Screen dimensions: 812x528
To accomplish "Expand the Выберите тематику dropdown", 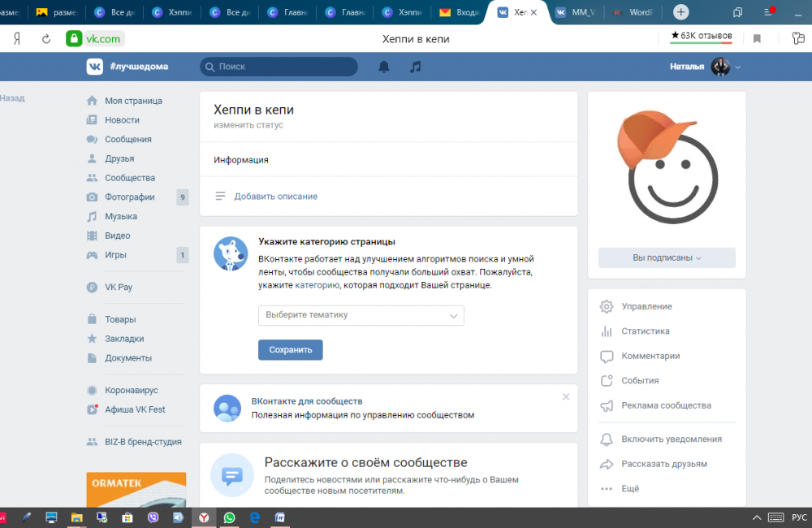I will click(x=361, y=315).
